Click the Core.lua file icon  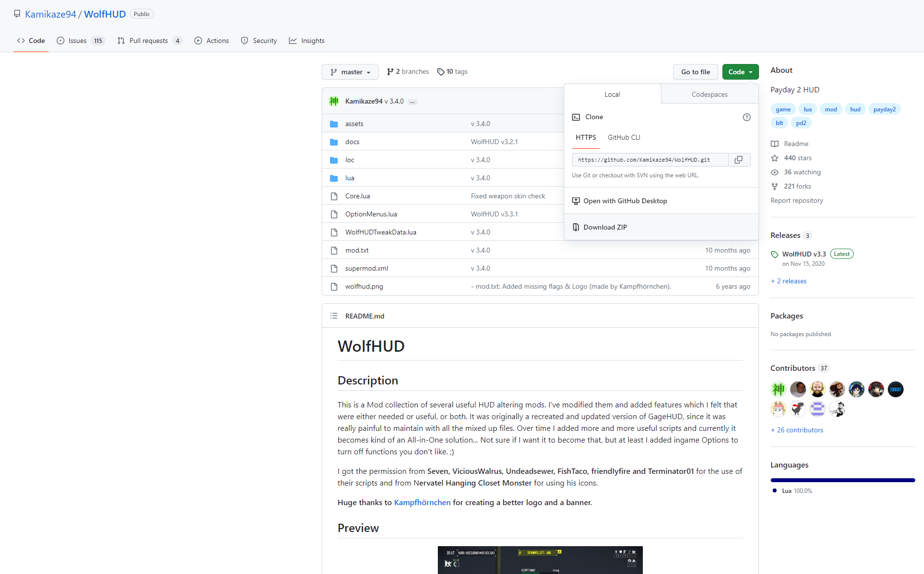point(334,196)
